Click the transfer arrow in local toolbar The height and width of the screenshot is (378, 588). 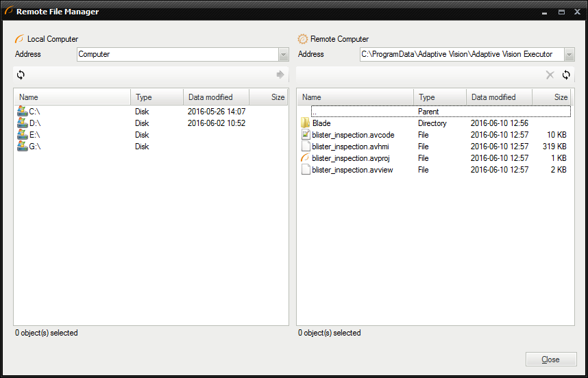click(x=280, y=75)
